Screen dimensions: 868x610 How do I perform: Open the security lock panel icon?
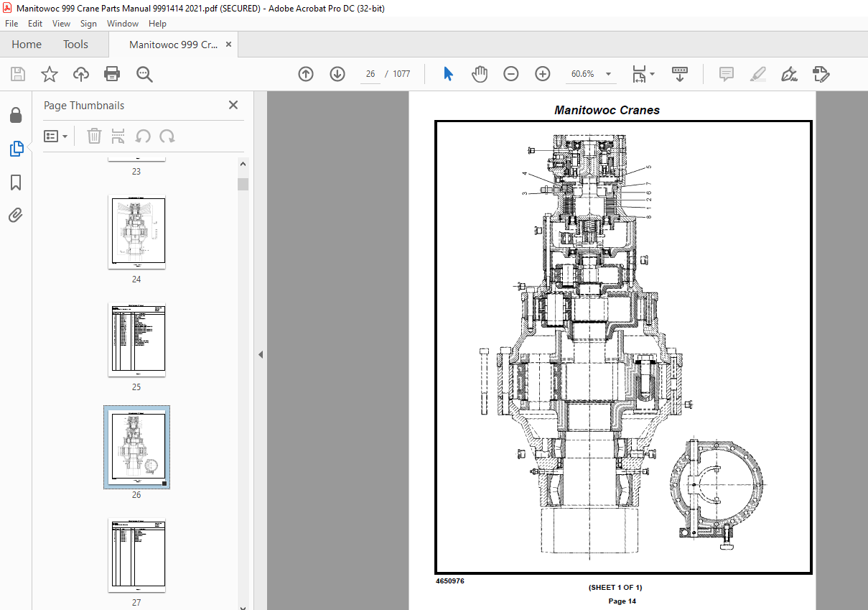(x=16, y=115)
